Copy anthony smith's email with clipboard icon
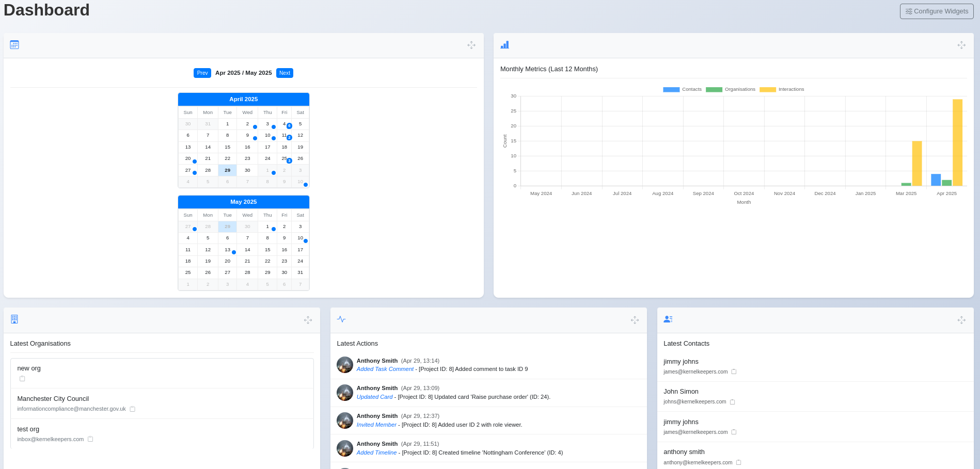980x469 pixels. 738,462
